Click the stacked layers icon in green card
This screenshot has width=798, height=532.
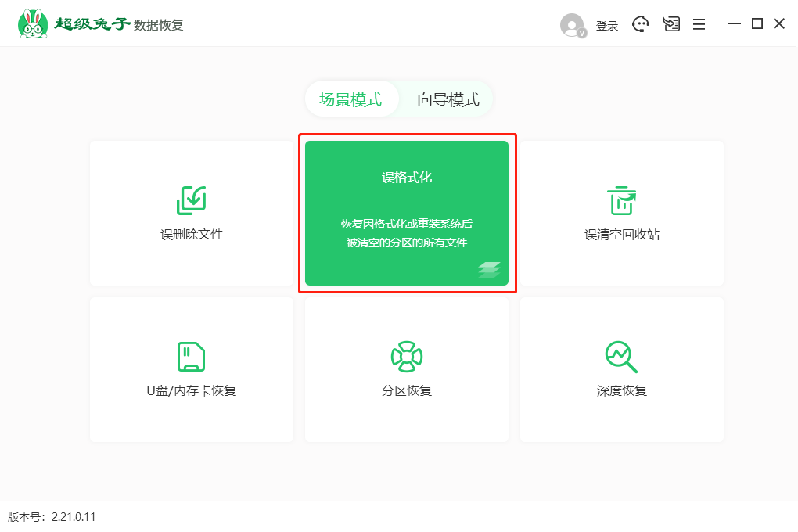(x=489, y=270)
